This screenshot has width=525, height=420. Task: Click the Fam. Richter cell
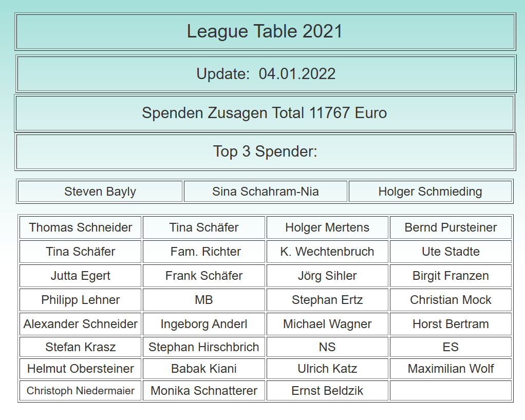point(204,252)
